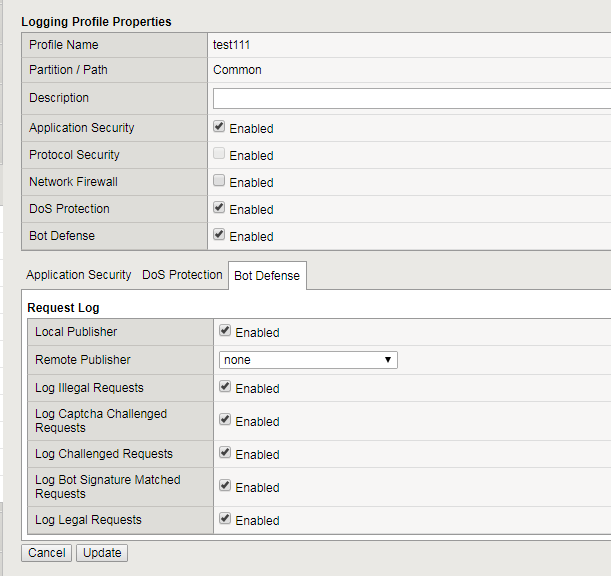Open the DoS Protection tab
The image size is (611, 576).
pyautogui.click(x=182, y=275)
